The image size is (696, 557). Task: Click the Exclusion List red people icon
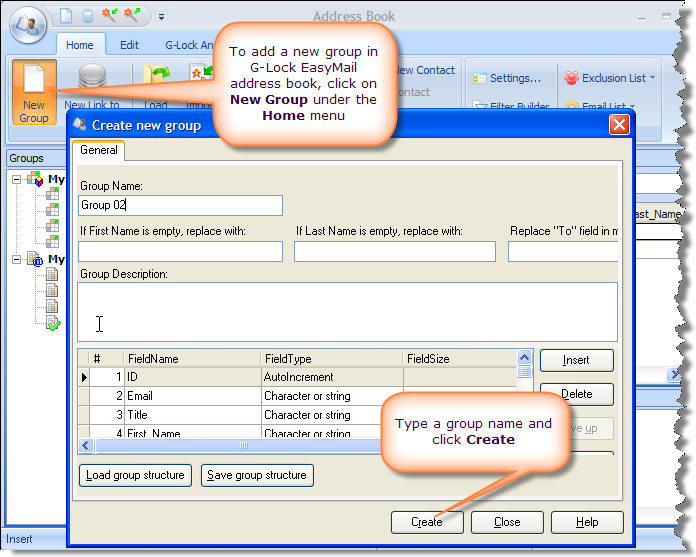(572, 78)
